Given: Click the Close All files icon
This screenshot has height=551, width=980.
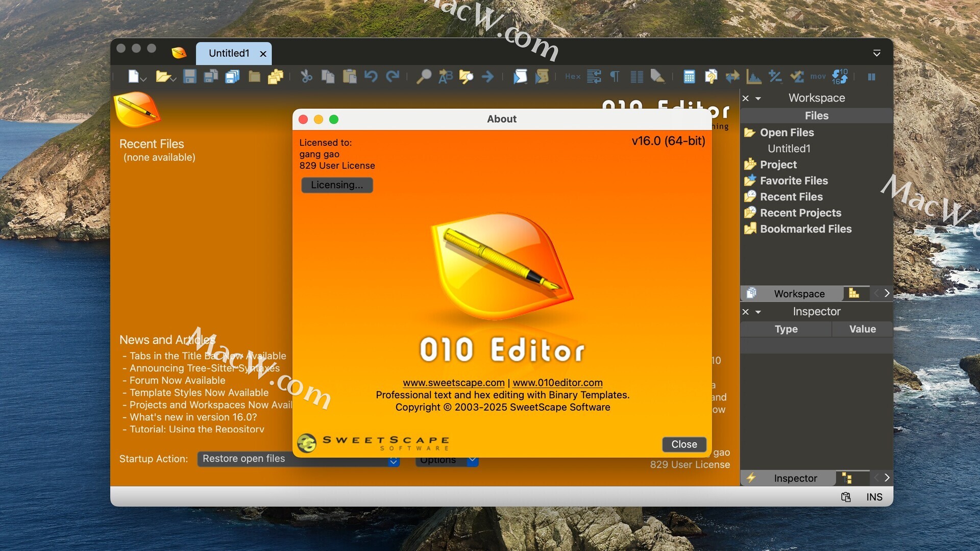Looking at the screenshot, I should pyautogui.click(x=276, y=77).
